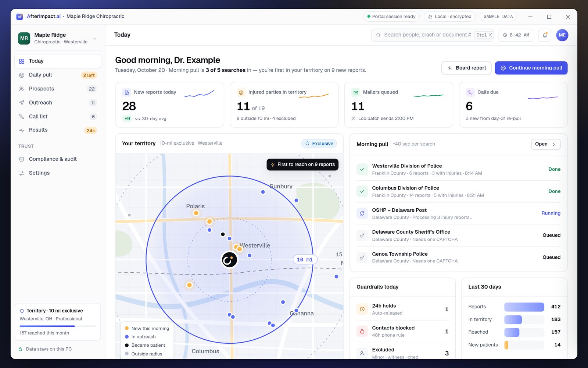Select the center practice marker on map
This screenshot has height=368, width=588.
pos(229,259)
